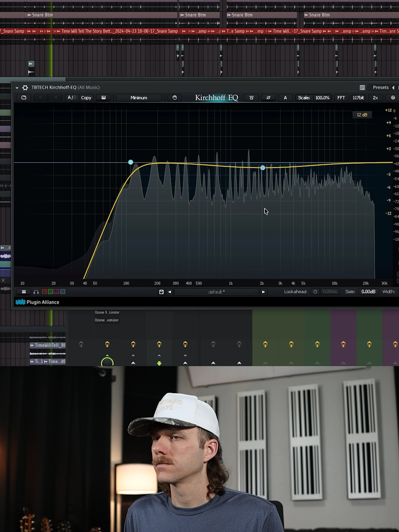
Task: Click the redo arrow in the EQ toolbar
Action: coord(55,98)
